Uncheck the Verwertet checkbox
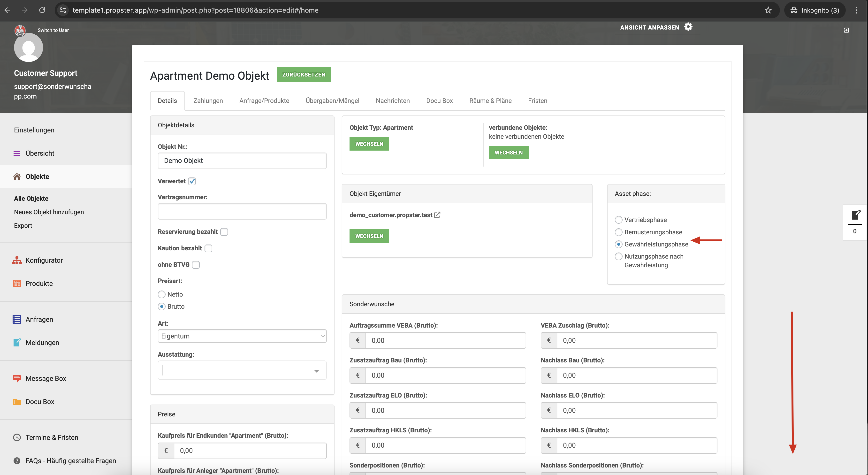Screen dimensions: 868x475 pyautogui.click(x=192, y=181)
